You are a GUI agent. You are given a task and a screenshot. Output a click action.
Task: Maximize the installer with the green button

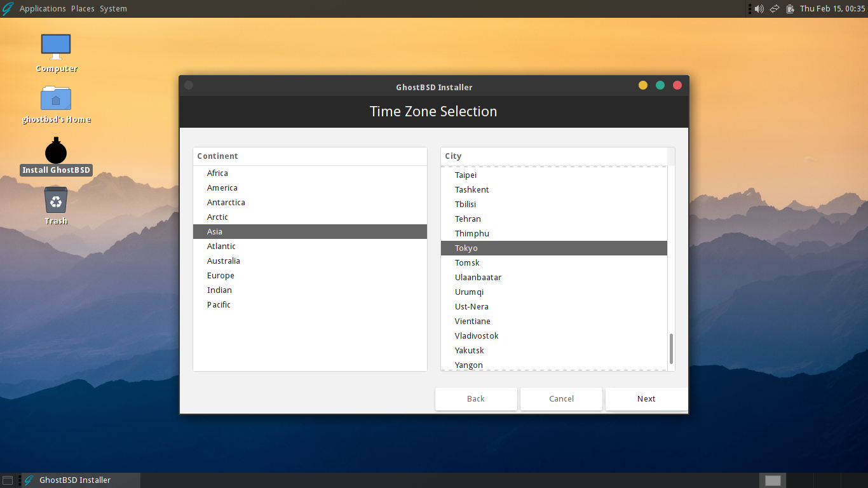click(660, 85)
